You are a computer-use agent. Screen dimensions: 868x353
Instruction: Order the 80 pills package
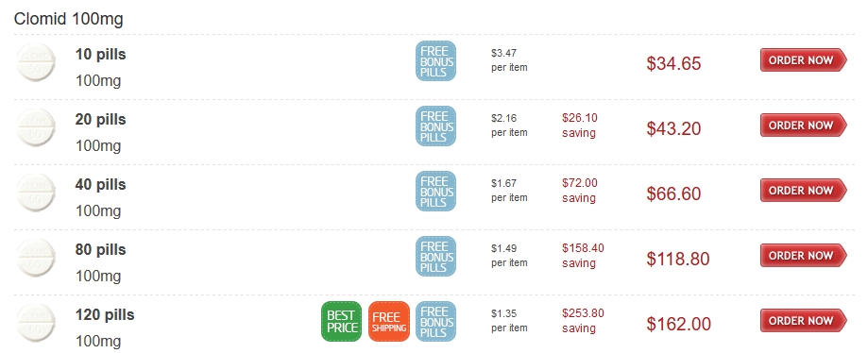click(x=803, y=256)
